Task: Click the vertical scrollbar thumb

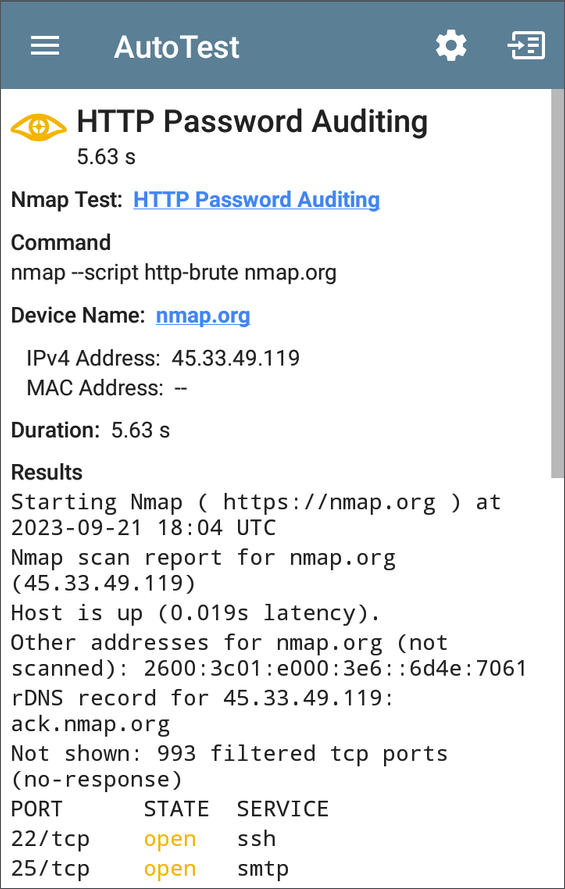Action: 557,283
